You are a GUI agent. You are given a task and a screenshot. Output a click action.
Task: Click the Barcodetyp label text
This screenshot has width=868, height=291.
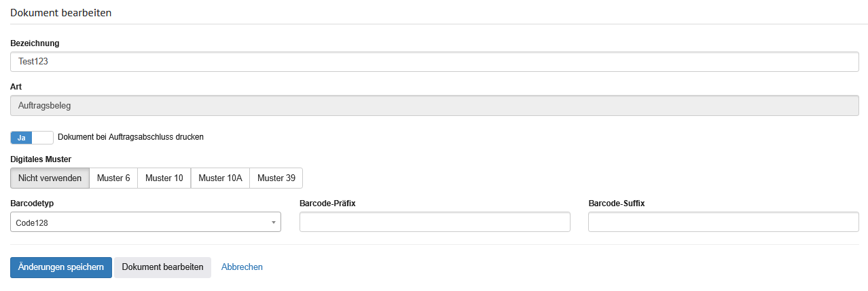(x=32, y=203)
